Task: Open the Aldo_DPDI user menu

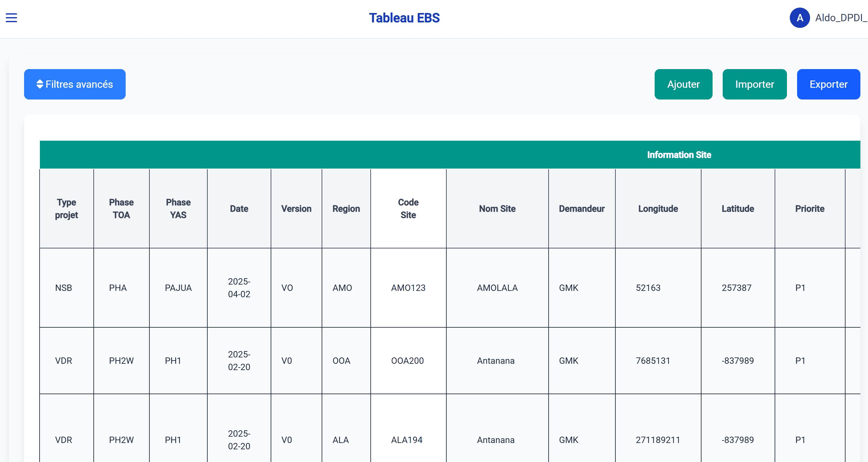Action: 840,18
